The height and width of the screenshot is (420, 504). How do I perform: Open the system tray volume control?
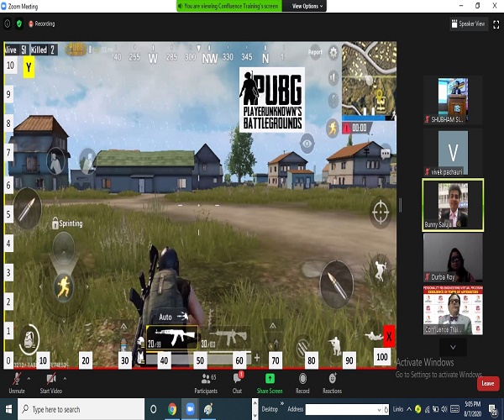[x=444, y=409]
